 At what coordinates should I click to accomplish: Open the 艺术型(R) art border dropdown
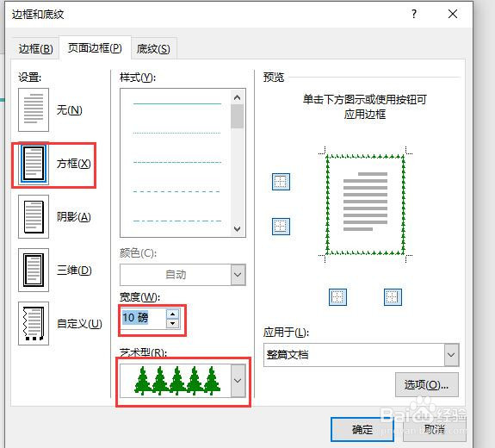pyautogui.click(x=238, y=381)
